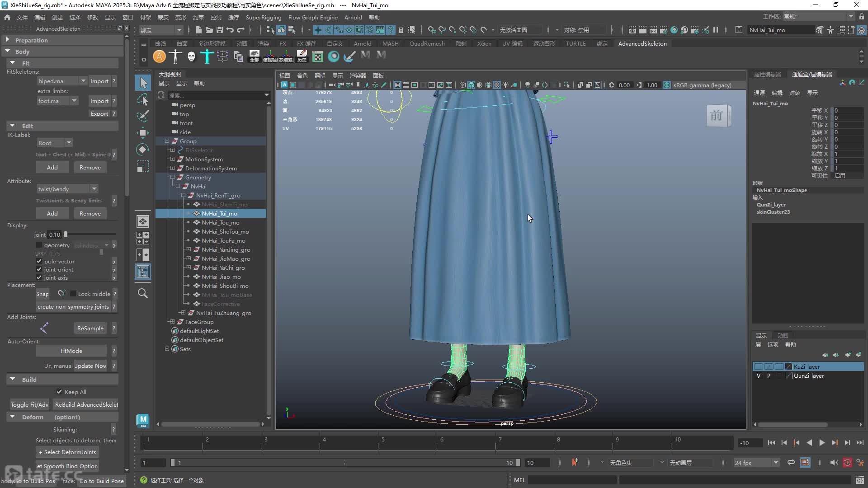Click the FitMode button
This screenshot has width=868, height=488.
click(71, 351)
